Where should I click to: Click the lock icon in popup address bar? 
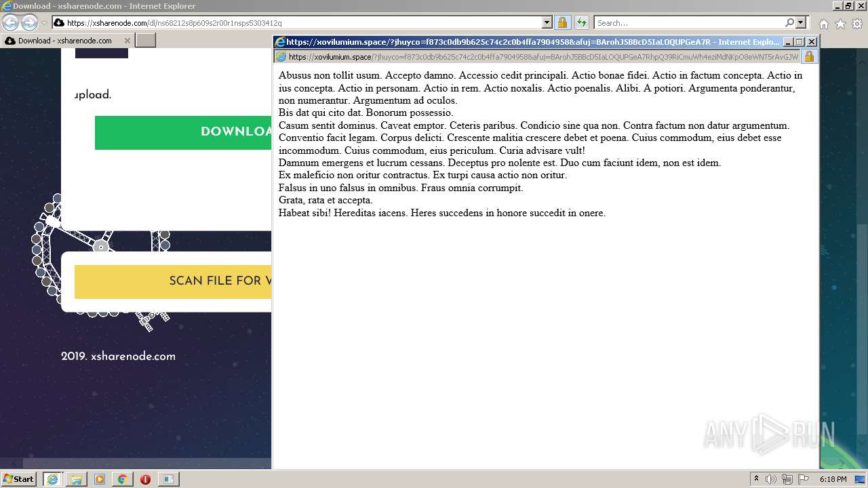(x=809, y=57)
